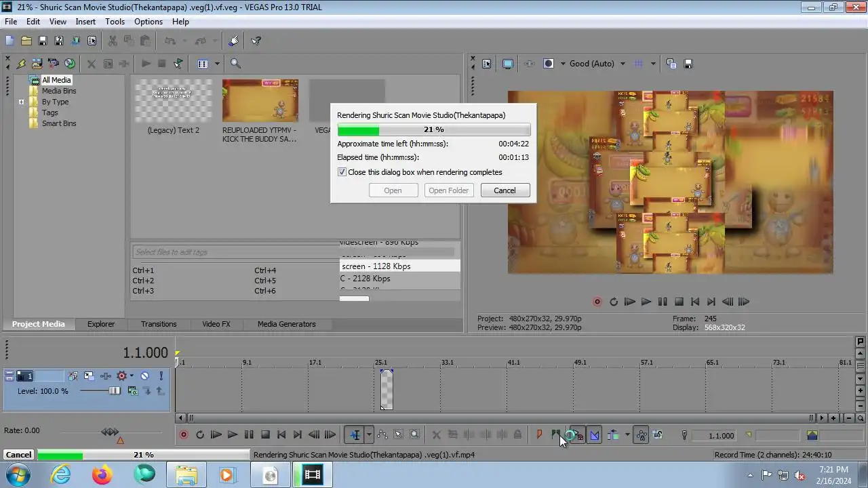Select the Envelope edit tool
The image size is (868, 488).
(382, 435)
